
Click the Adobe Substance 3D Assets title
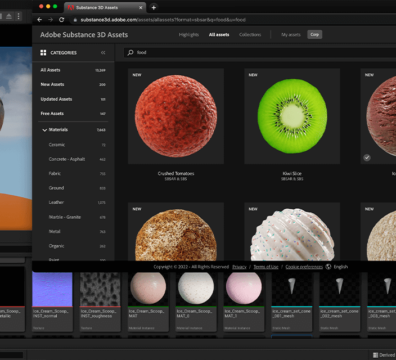[84, 35]
